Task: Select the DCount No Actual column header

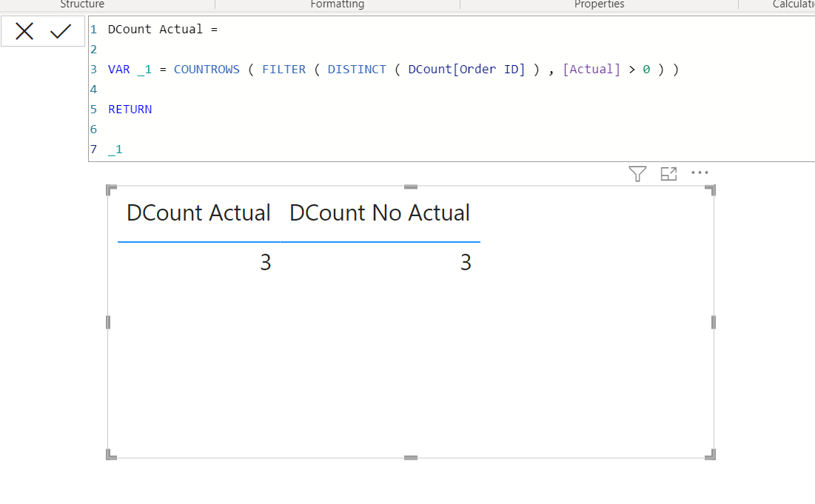Action: click(380, 213)
